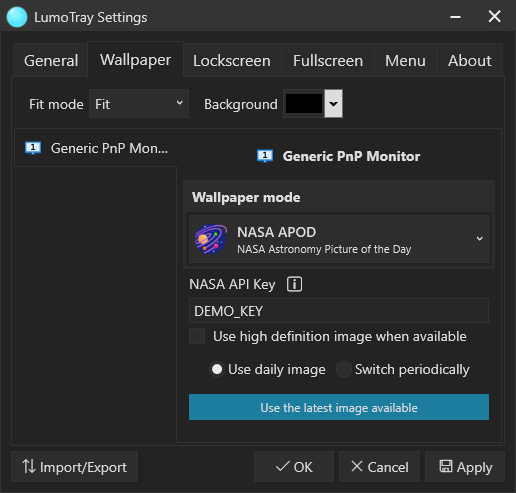Open the Background color dropdown arrow
Viewport: 516px width, 493px height.
pyautogui.click(x=333, y=104)
